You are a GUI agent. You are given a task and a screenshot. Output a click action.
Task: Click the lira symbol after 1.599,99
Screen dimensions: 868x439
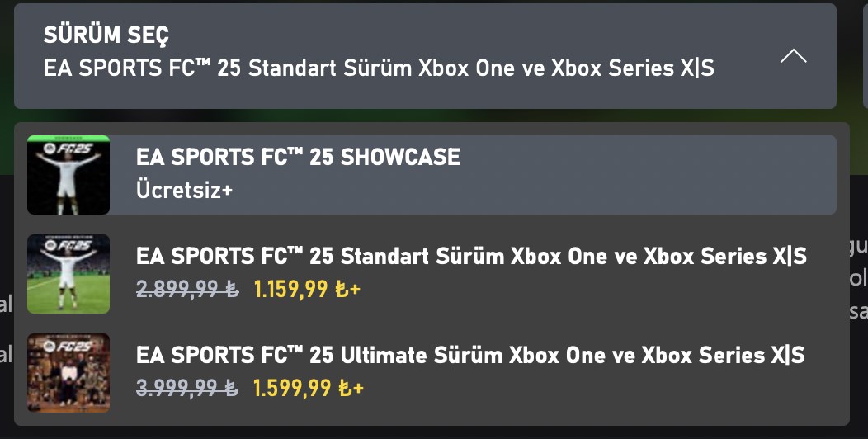346,389
